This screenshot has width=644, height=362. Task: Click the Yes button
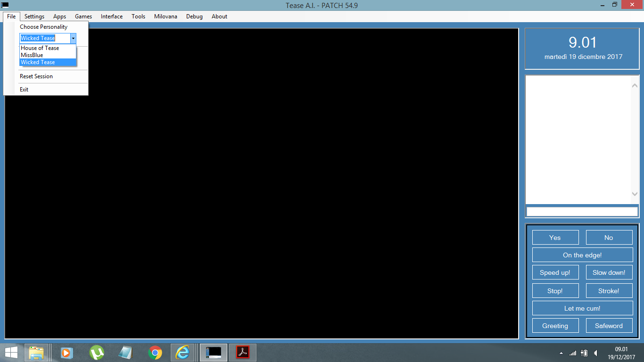(555, 238)
